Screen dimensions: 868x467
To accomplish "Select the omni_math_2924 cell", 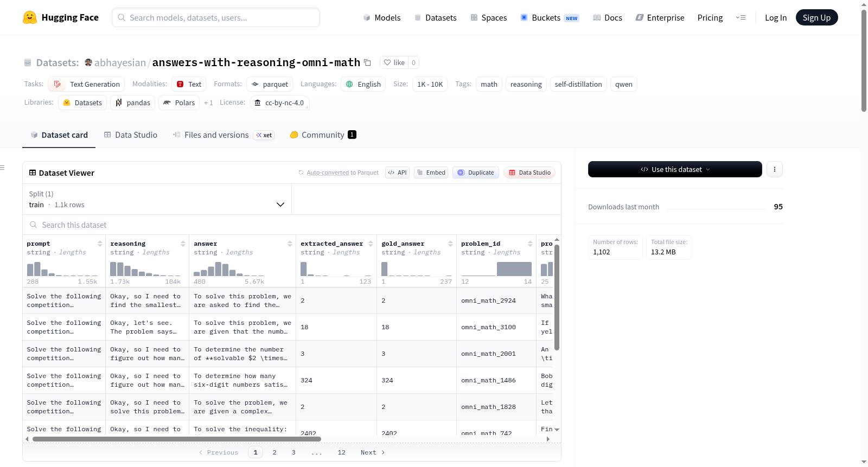I will coord(496,300).
